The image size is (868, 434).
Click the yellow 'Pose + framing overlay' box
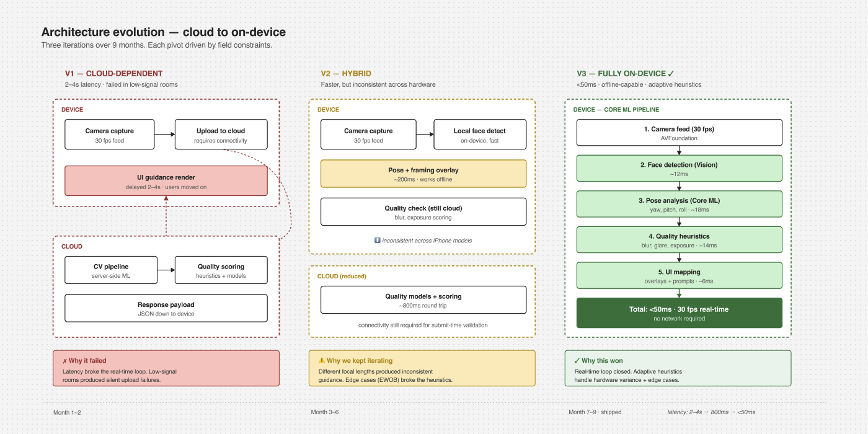[x=423, y=174]
